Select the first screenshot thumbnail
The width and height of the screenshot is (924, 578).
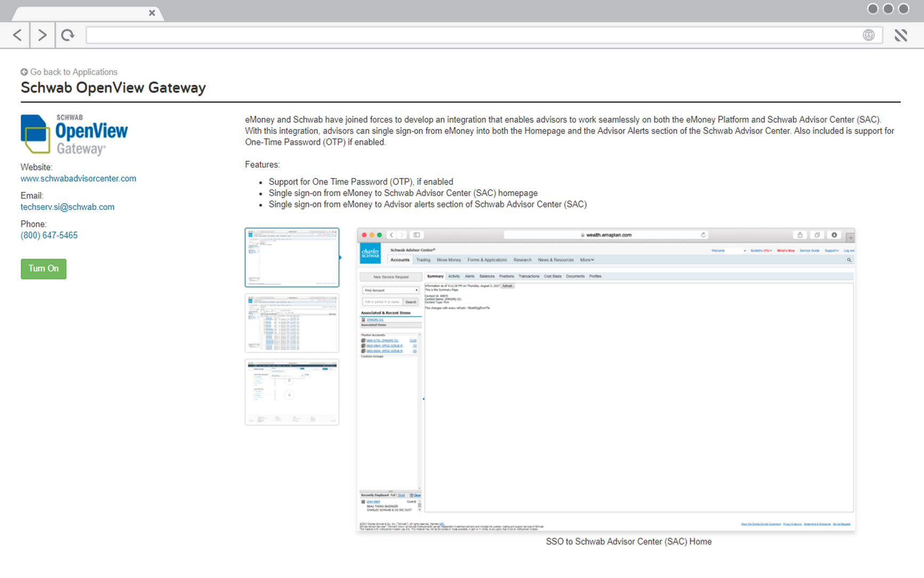tap(292, 258)
